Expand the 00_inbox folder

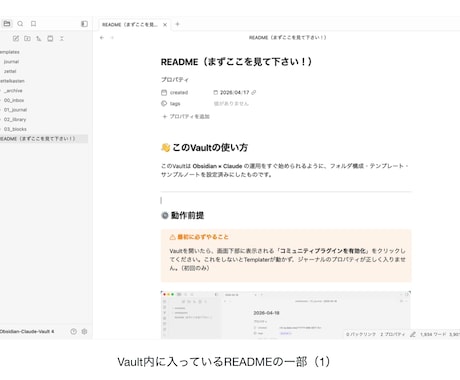pyautogui.click(x=14, y=100)
